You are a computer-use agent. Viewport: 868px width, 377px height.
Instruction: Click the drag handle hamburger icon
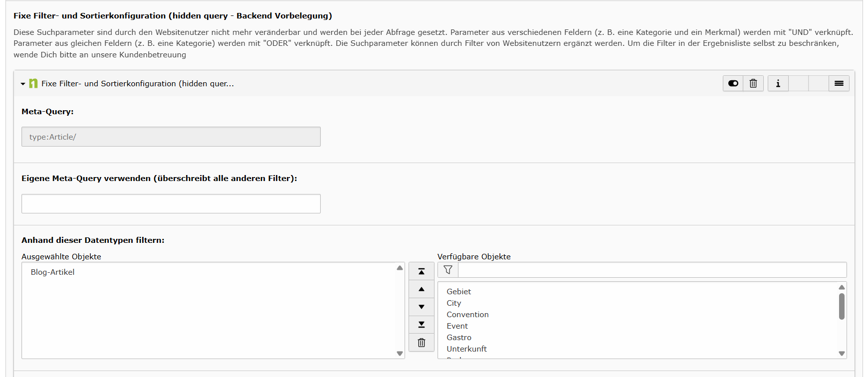(839, 83)
